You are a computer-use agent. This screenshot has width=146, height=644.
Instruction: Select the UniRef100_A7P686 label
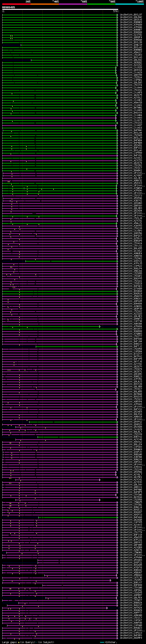click(131, 27)
